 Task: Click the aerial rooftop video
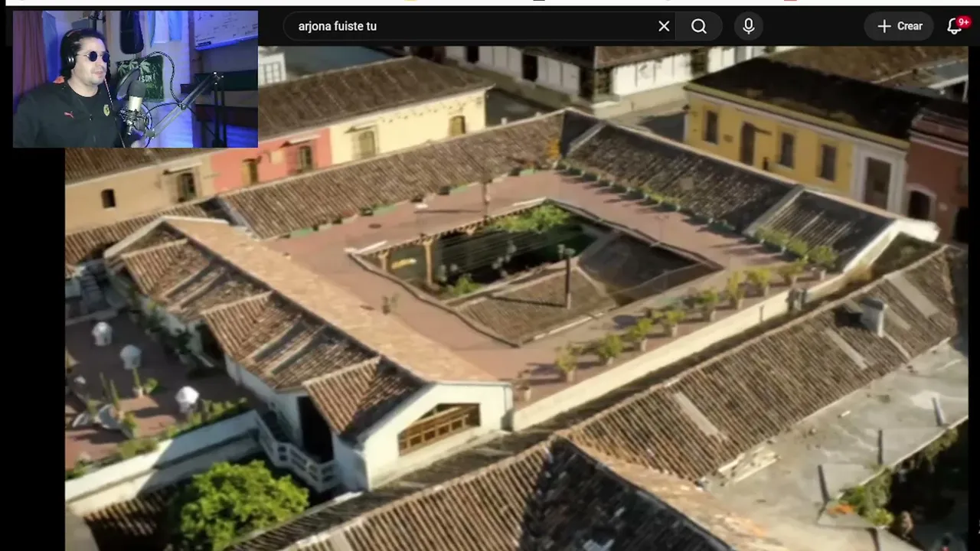tap(516, 298)
